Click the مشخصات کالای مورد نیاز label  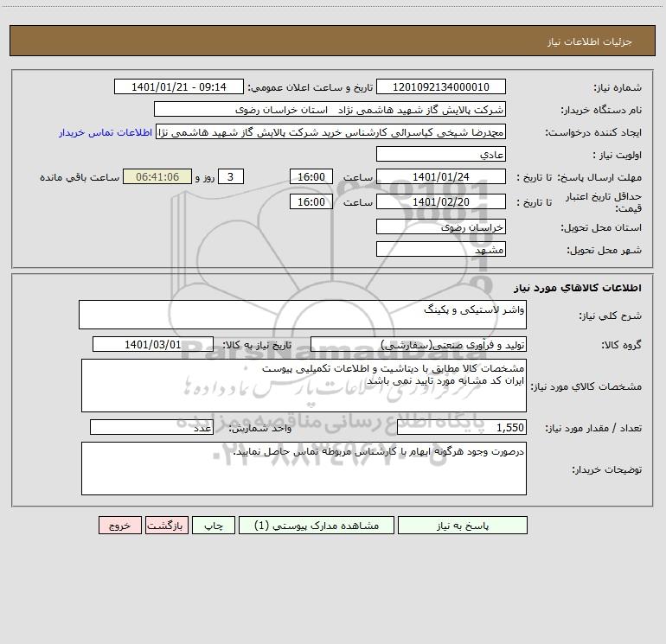tap(586, 386)
